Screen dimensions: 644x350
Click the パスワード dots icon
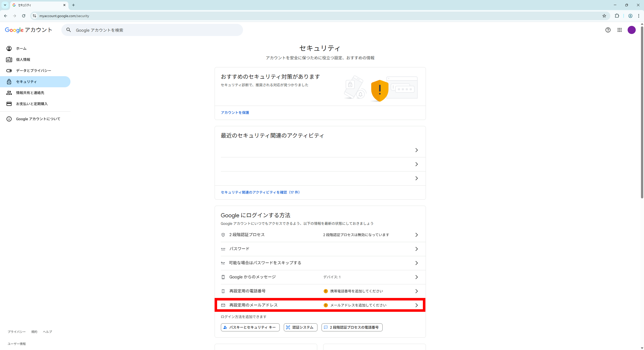[223, 249]
